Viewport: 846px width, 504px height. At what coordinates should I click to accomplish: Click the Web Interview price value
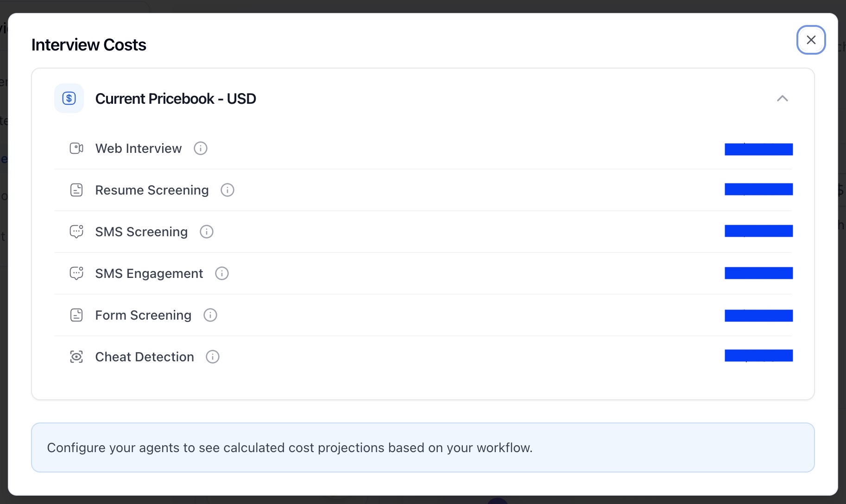click(x=758, y=149)
